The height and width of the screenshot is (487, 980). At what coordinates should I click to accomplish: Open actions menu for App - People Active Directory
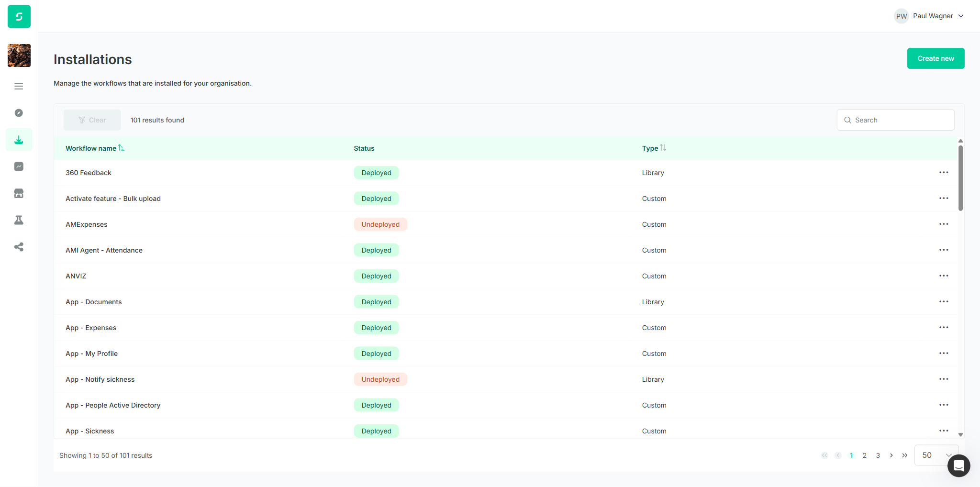pos(944,405)
